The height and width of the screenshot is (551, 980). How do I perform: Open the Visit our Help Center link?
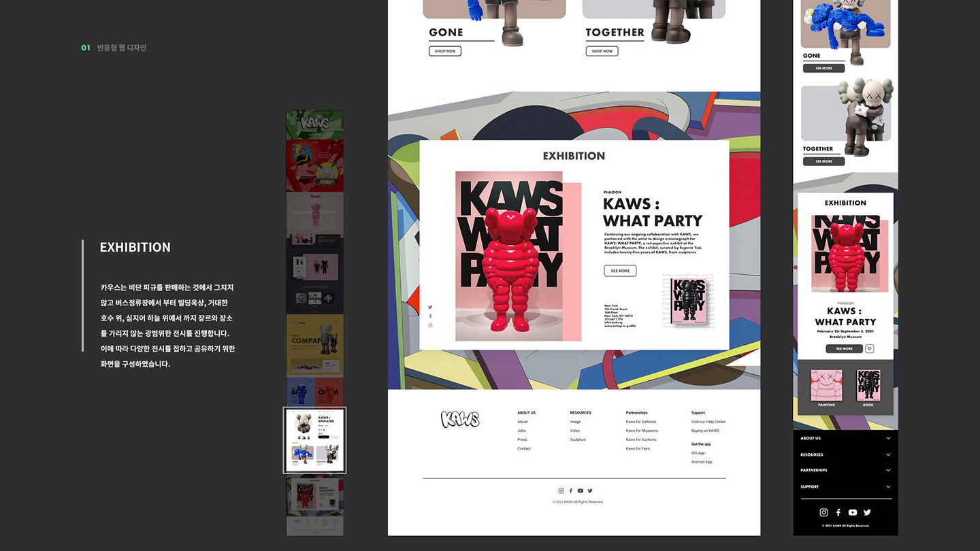click(708, 422)
